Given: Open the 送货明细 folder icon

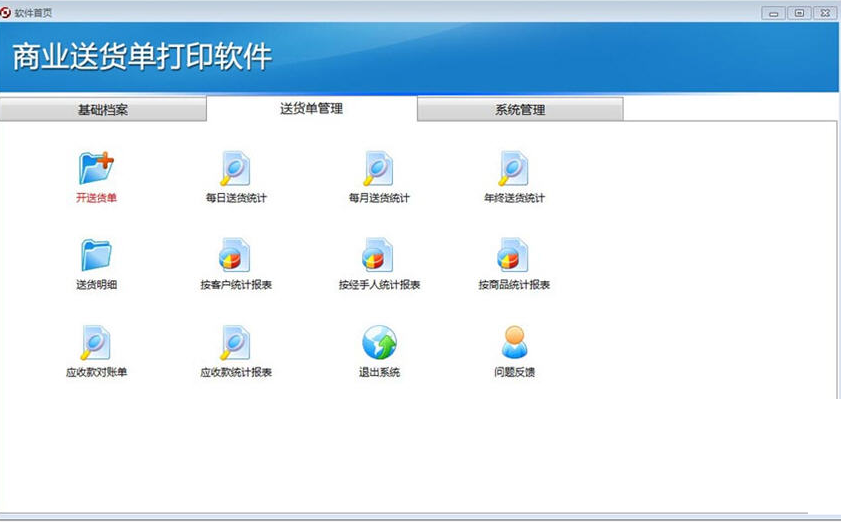Looking at the screenshot, I should pyautogui.click(x=97, y=255).
